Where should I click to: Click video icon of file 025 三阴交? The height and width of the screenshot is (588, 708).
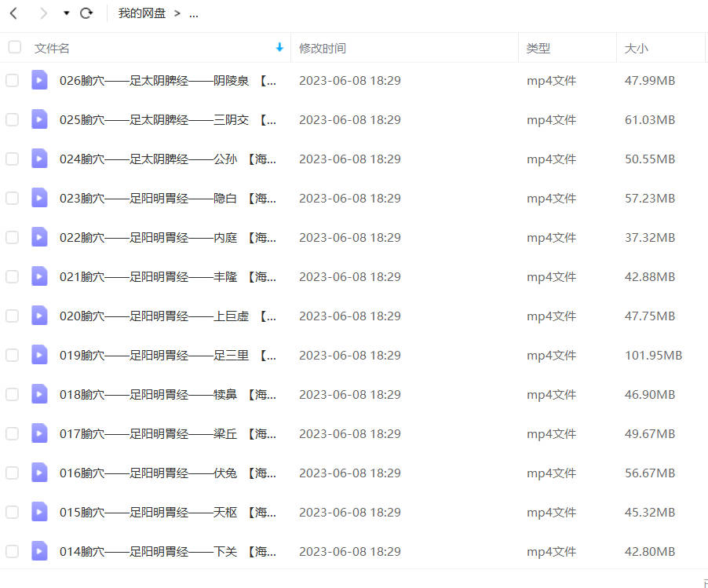coord(39,119)
